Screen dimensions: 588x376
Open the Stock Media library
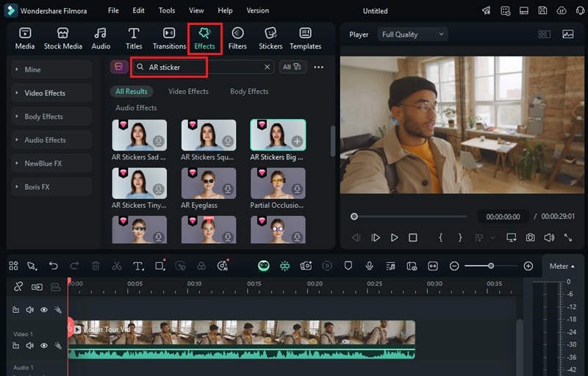tap(62, 38)
